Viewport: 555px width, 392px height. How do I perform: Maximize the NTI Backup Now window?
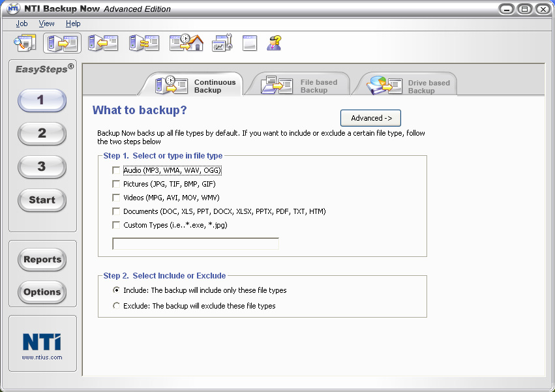pos(524,9)
